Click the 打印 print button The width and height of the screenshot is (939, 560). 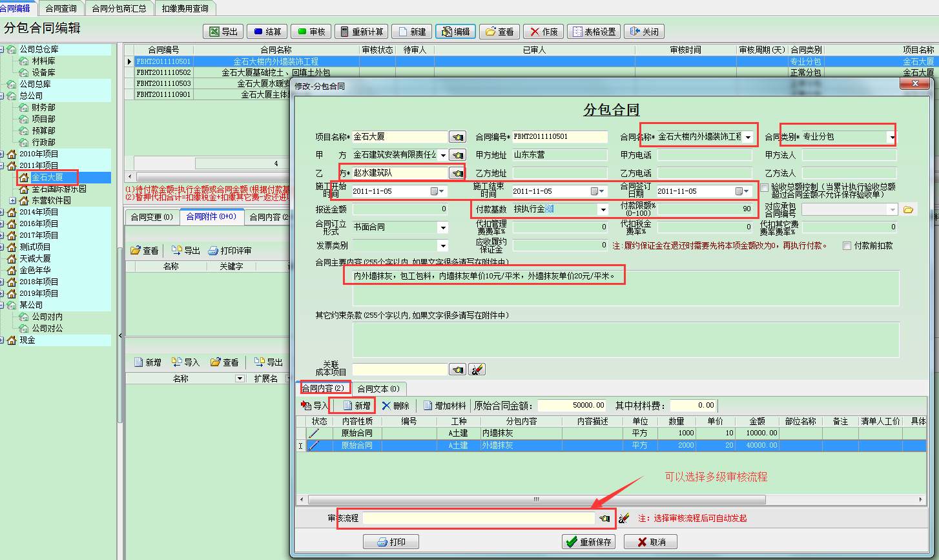(x=391, y=542)
